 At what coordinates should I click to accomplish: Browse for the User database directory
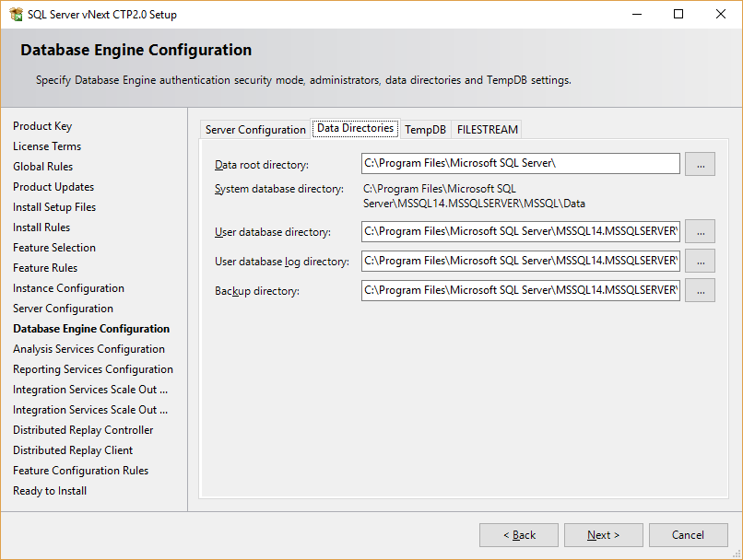(701, 231)
